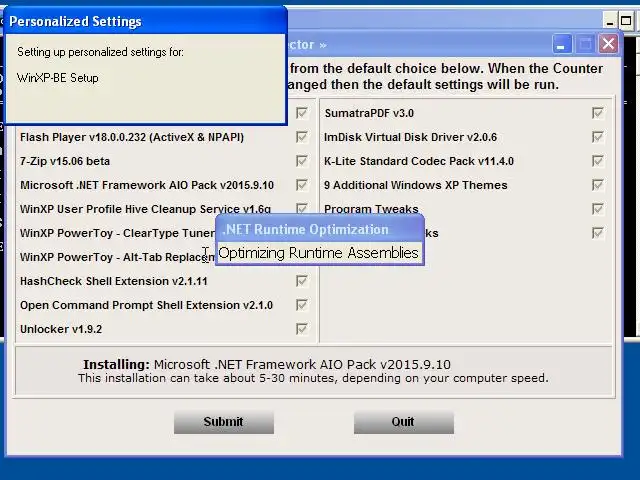Viewport: 640px width, 480px height.
Task: Toggle ImDisk Virtual Disk Driver checkbox
Action: [x=598, y=137]
